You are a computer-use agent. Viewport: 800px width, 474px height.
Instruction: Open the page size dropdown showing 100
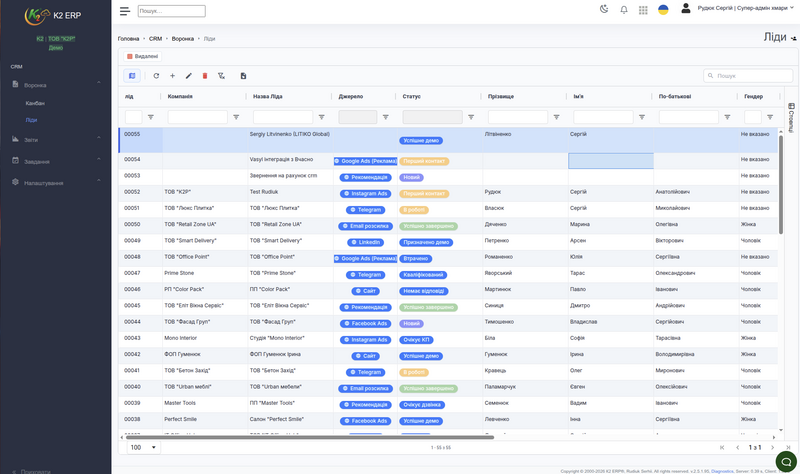pyautogui.click(x=143, y=447)
